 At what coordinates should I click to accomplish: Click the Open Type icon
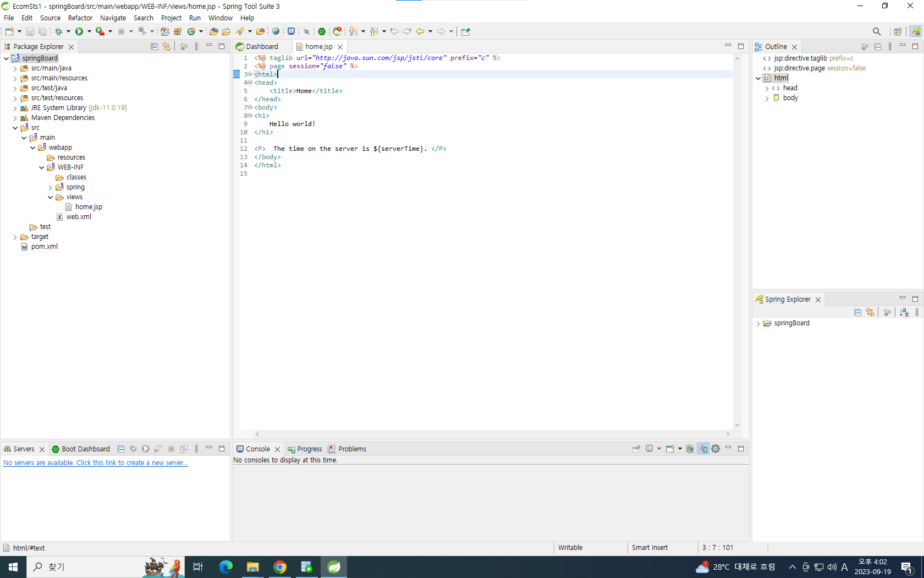[x=214, y=31]
